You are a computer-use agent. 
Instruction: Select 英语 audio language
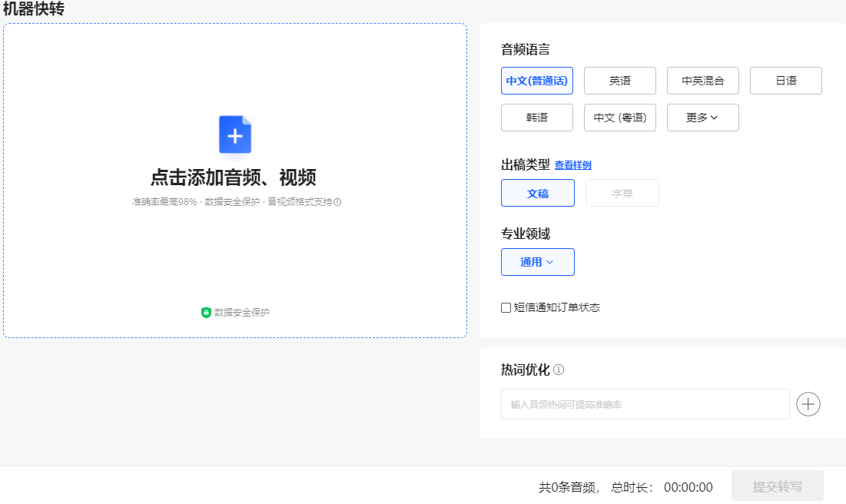[620, 81]
